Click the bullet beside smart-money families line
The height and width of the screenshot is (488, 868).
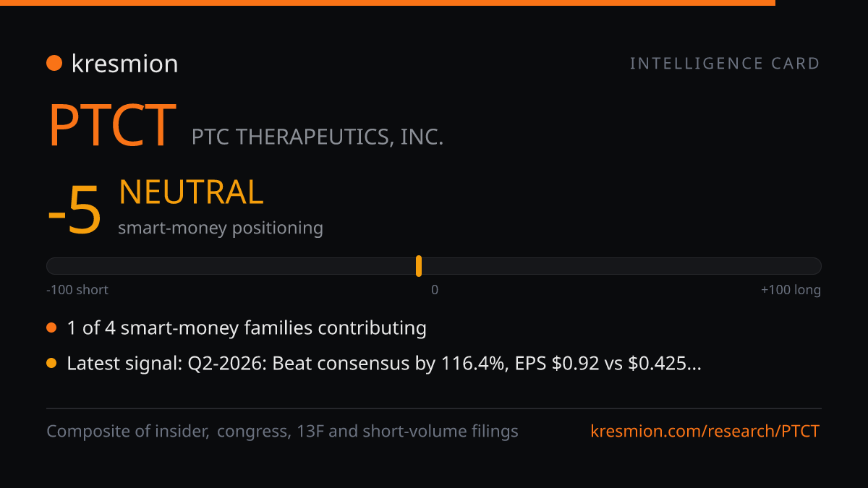pos(51,328)
